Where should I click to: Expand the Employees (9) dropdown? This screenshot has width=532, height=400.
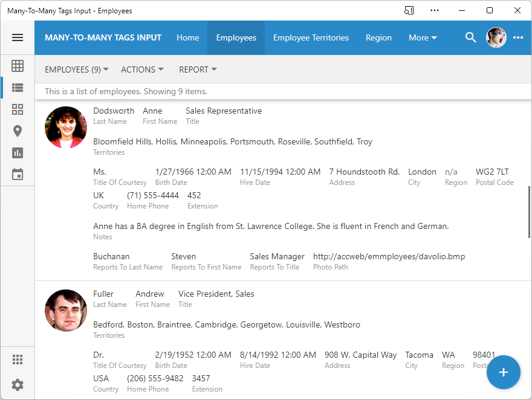pos(77,69)
